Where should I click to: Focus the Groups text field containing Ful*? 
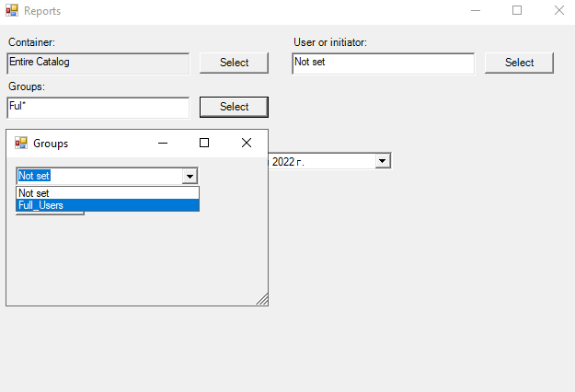98,107
